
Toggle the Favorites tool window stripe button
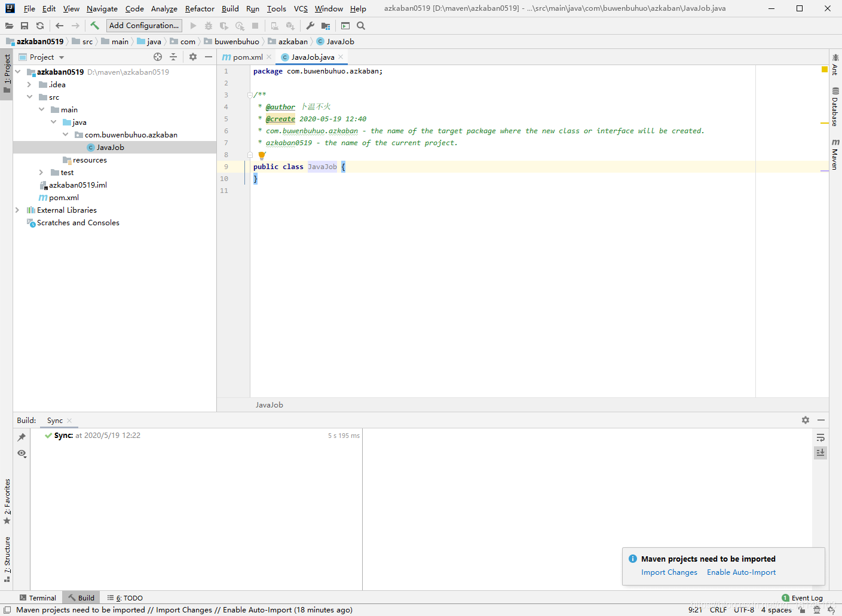coord(7,502)
